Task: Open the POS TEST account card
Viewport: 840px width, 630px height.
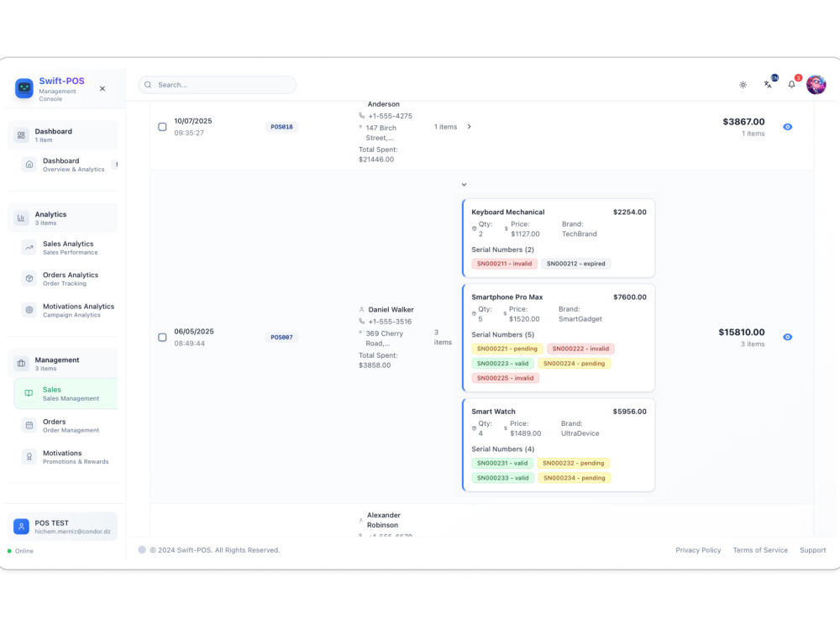Action: [x=63, y=527]
